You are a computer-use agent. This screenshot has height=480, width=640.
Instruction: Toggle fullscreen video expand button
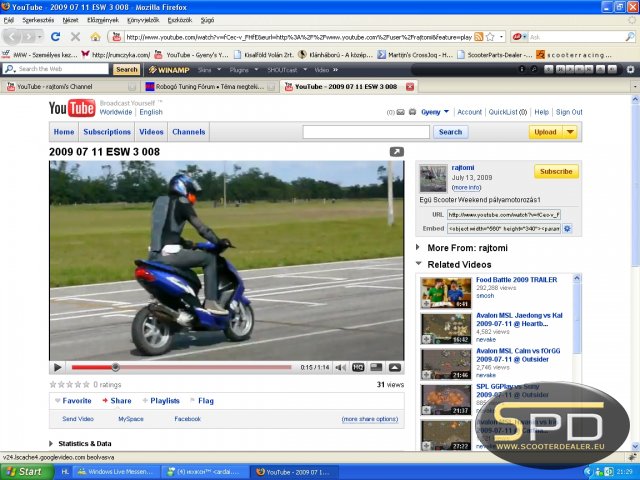point(395,368)
